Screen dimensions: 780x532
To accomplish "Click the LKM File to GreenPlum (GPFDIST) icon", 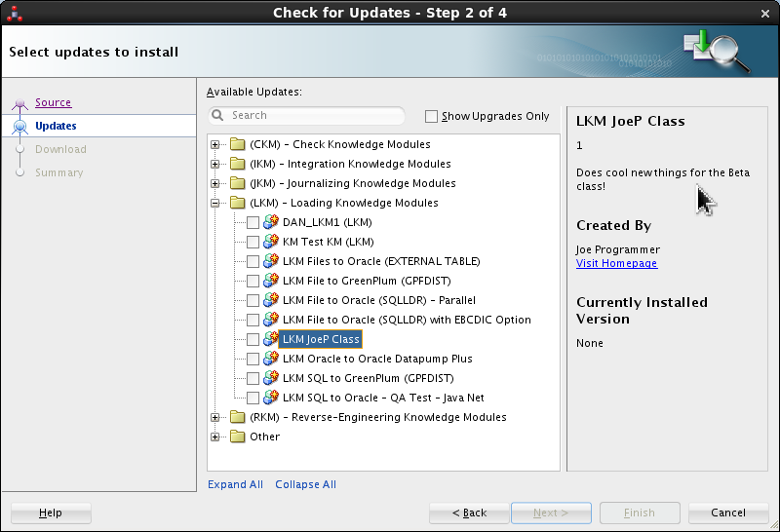I will tap(271, 281).
